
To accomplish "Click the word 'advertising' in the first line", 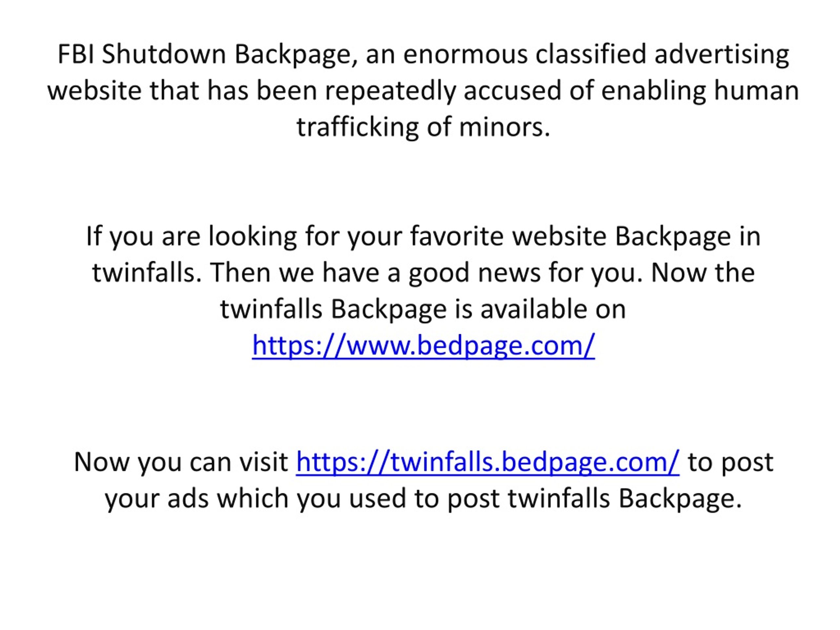I will coord(722,54).
